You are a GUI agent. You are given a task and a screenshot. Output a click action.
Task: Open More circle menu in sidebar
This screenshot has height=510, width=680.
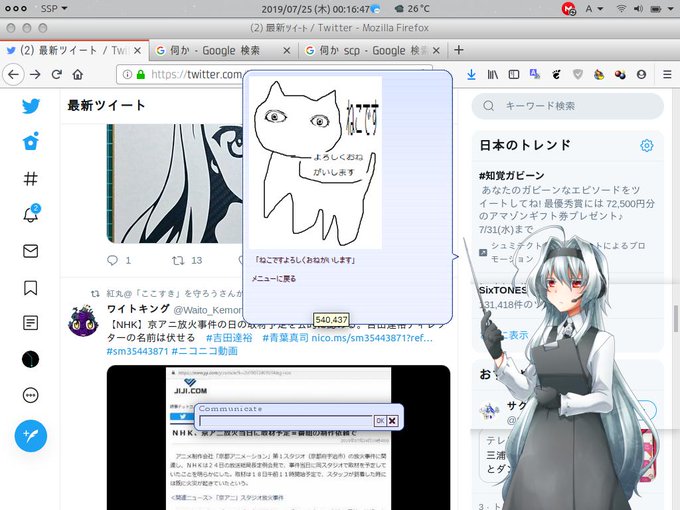point(30,395)
